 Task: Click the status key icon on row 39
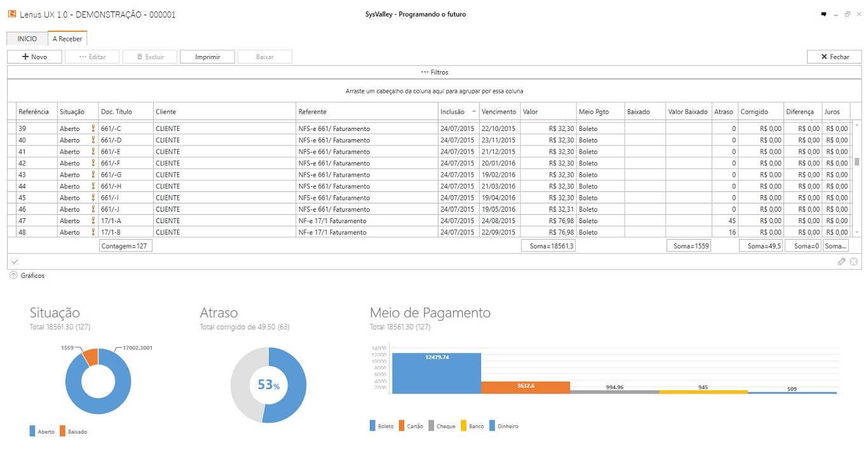tap(93, 128)
